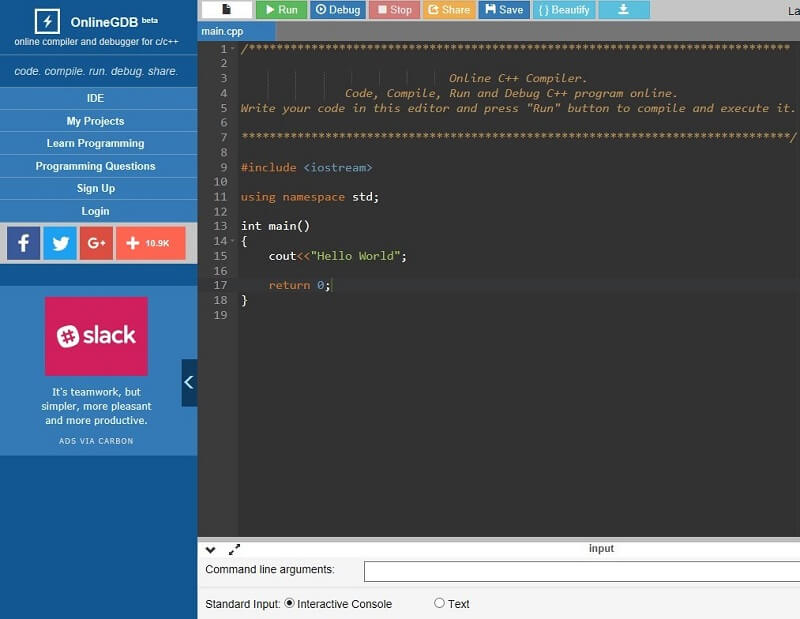Save the project with Save button
The width and height of the screenshot is (800, 619).
click(504, 10)
